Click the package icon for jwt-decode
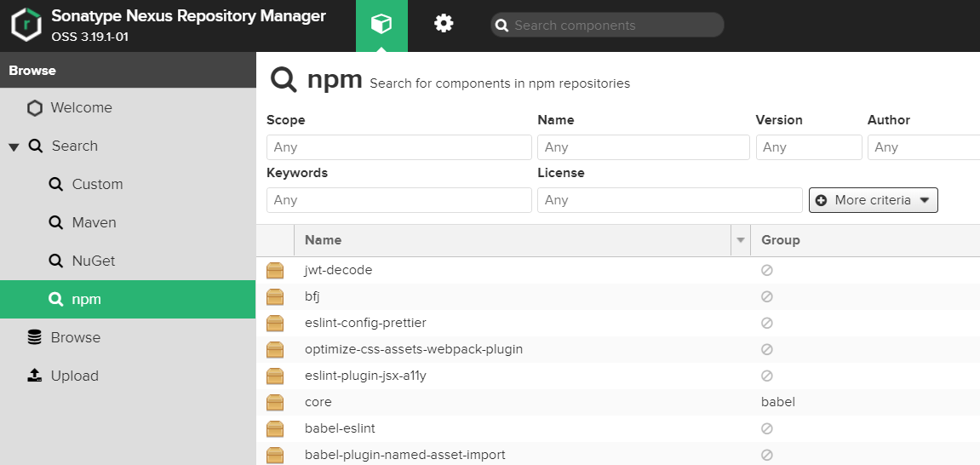980x465 pixels. [275, 271]
